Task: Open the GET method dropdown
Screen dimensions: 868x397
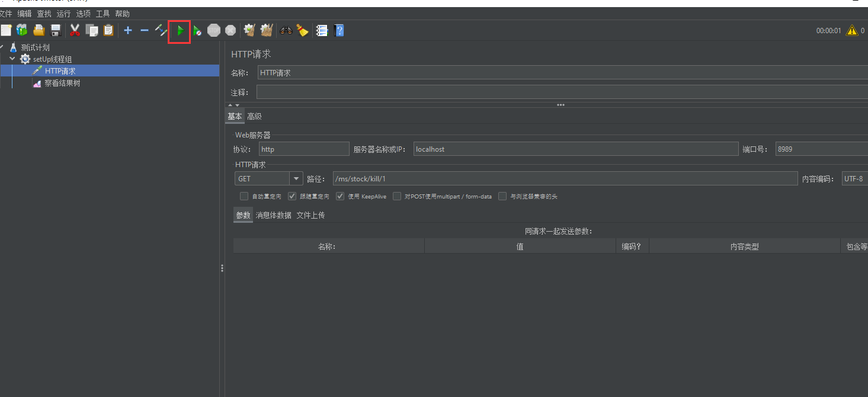Action: 296,178
